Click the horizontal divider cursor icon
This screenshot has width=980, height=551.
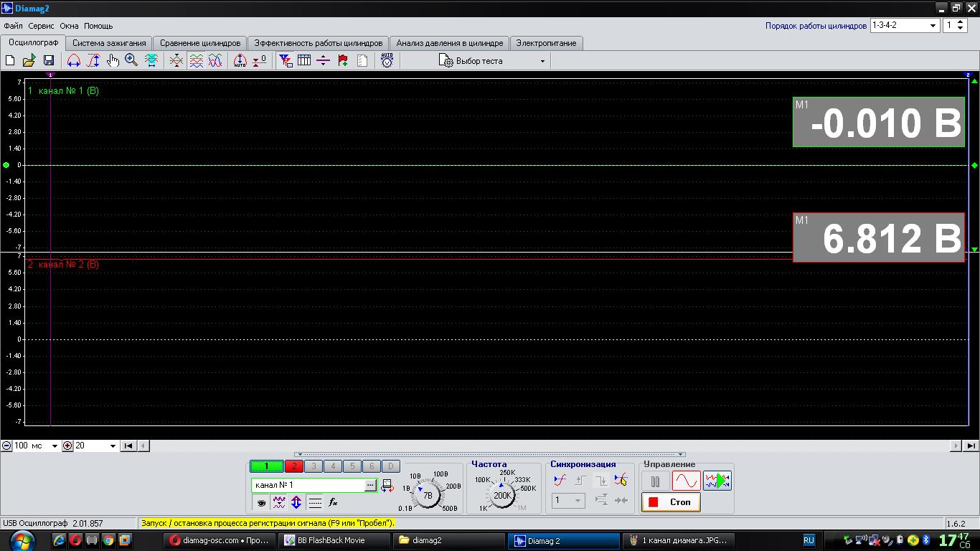[324, 61]
